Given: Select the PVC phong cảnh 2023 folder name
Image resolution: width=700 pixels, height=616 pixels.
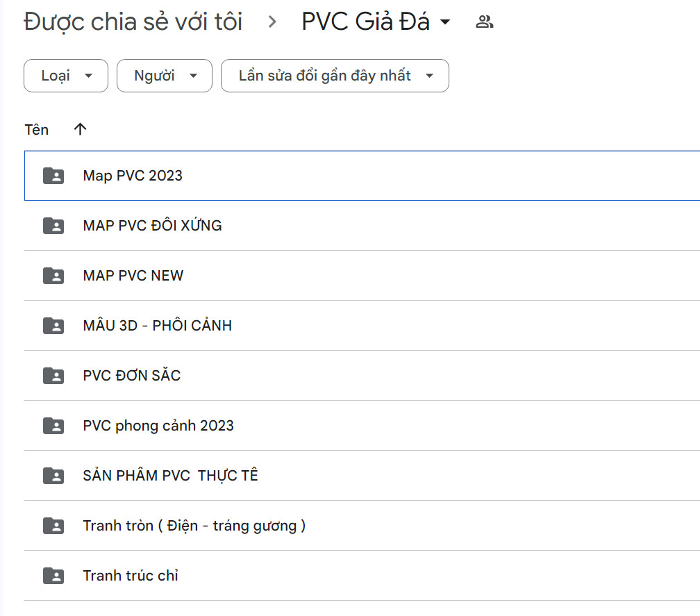Looking at the screenshot, I should coord(158,426).
